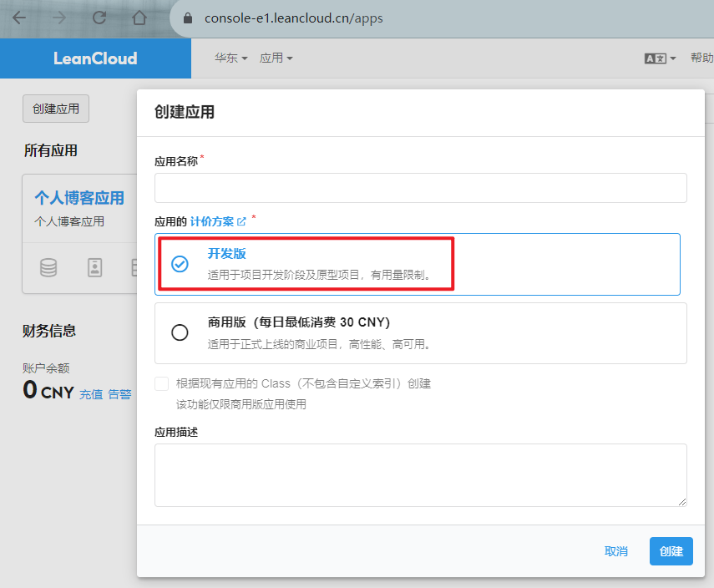
Task: Reload the page with the refresh icon
Action: (99, 18)
